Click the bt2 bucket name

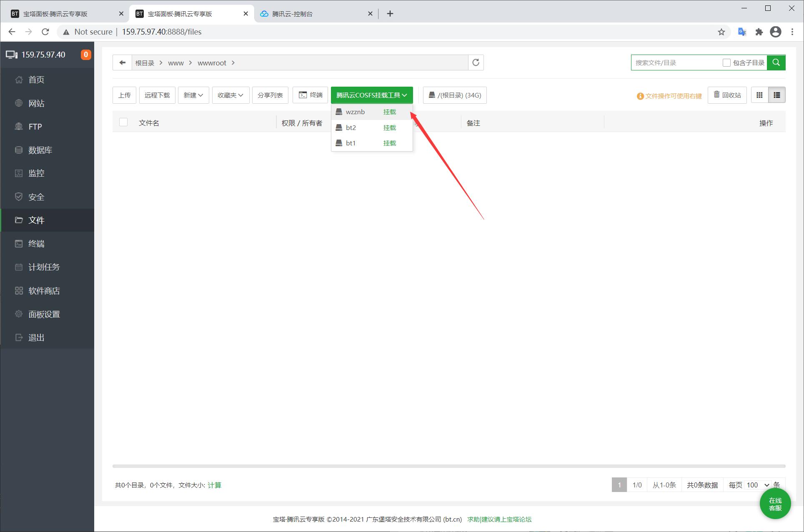coord(351,127)
